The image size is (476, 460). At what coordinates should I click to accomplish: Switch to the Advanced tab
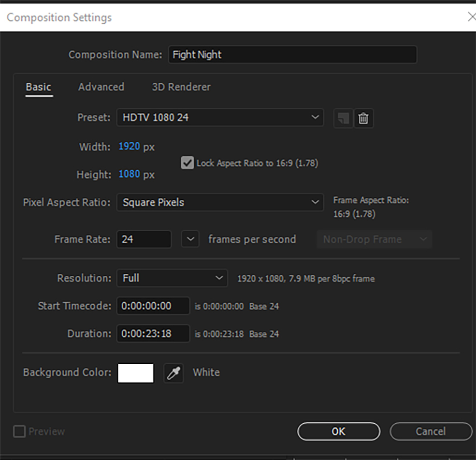click(x=101, y=87)
